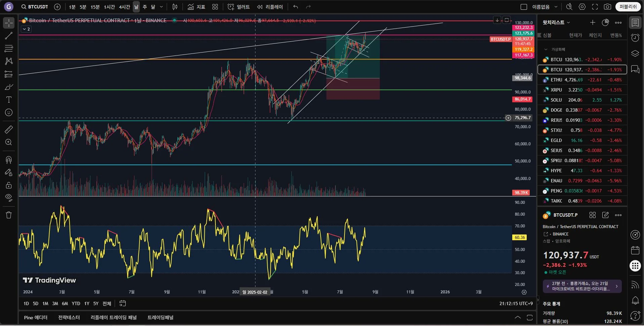
Task: Select the ruler measure tool
Action: coord(9,129)
